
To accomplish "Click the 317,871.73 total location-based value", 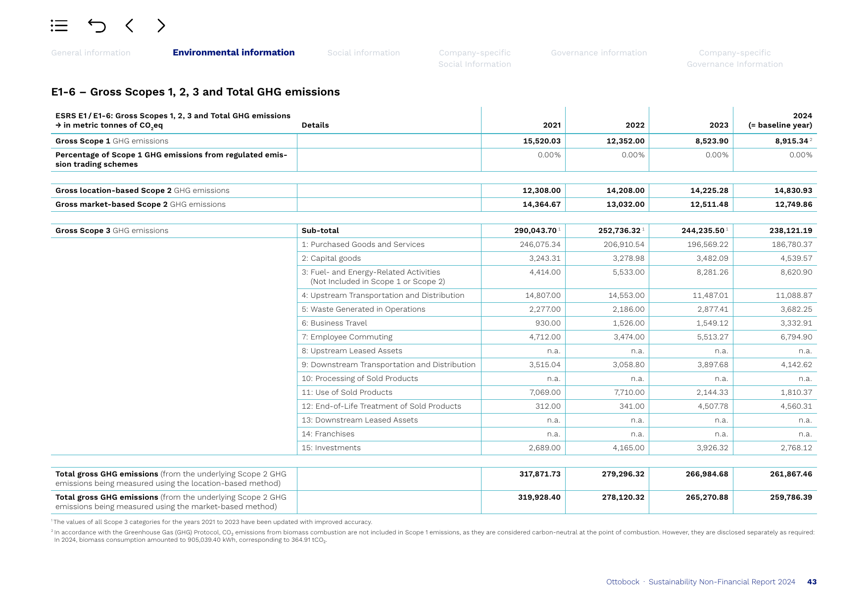I will coord(540,474).
